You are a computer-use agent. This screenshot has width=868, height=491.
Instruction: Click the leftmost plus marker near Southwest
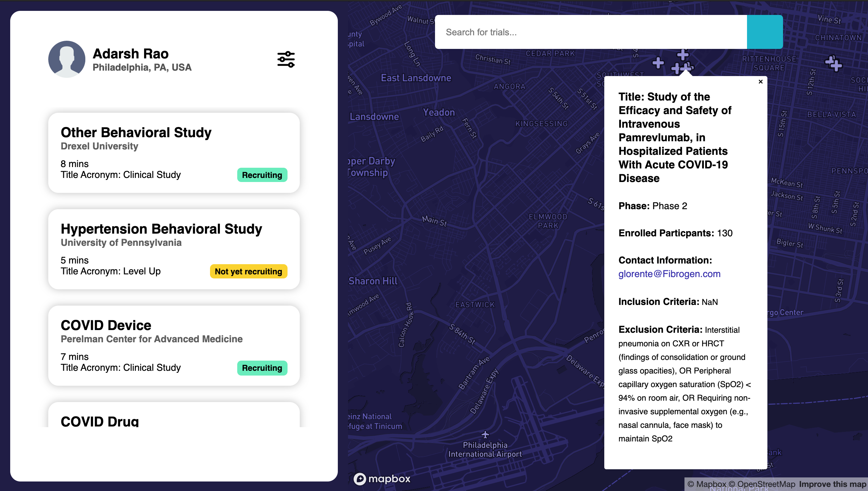click(x=658, y=62)
